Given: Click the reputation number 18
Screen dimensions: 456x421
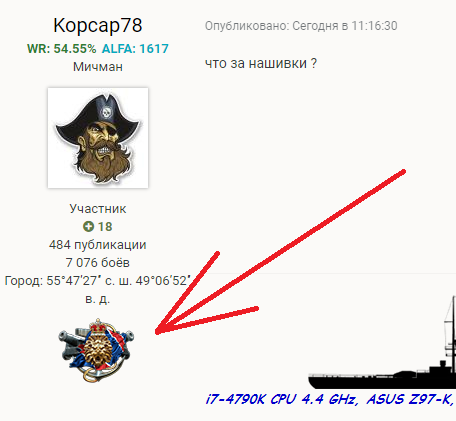Looking at the screenshot, I should pyautogui.click(x=105, y=227).
